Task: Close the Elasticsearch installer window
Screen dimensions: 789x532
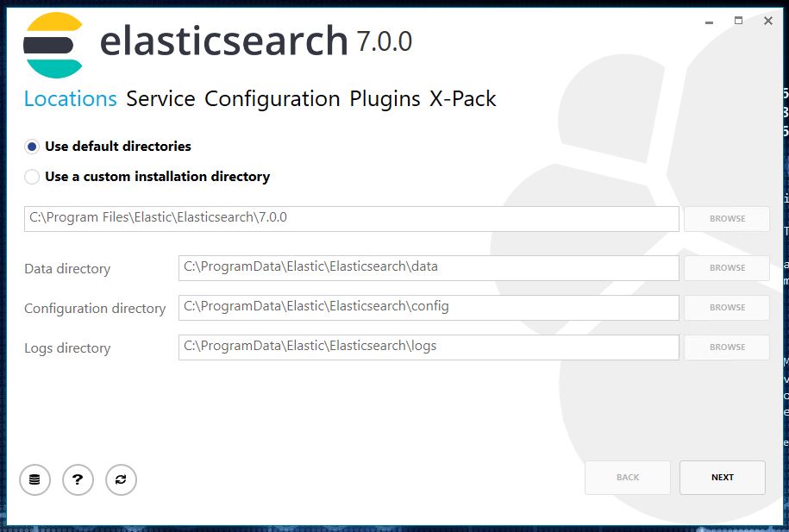Action: (767, 21)
